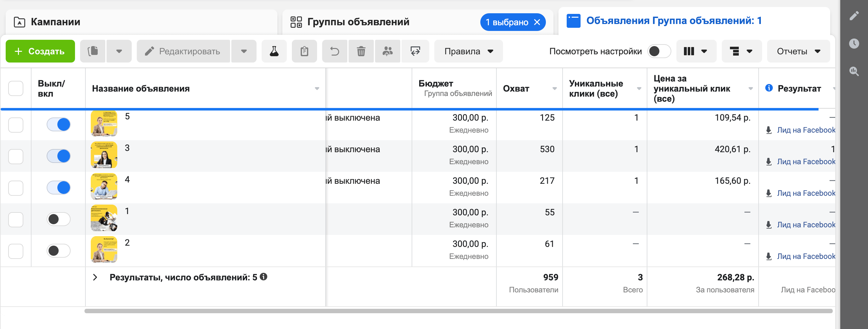Open the audience people icon
Image resolution: width=868 pixels, height=329 pixels.
click(387, 51)
